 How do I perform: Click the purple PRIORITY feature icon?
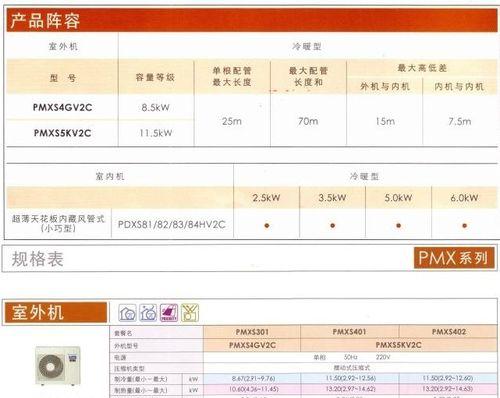pyautogui.click(x=169, y=313)
